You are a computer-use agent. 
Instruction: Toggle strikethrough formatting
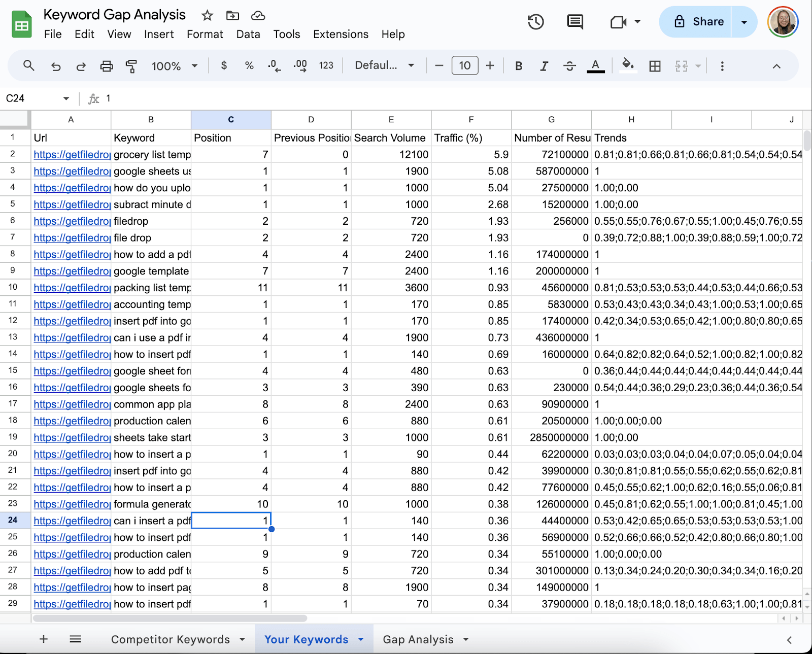click(569, 66)
